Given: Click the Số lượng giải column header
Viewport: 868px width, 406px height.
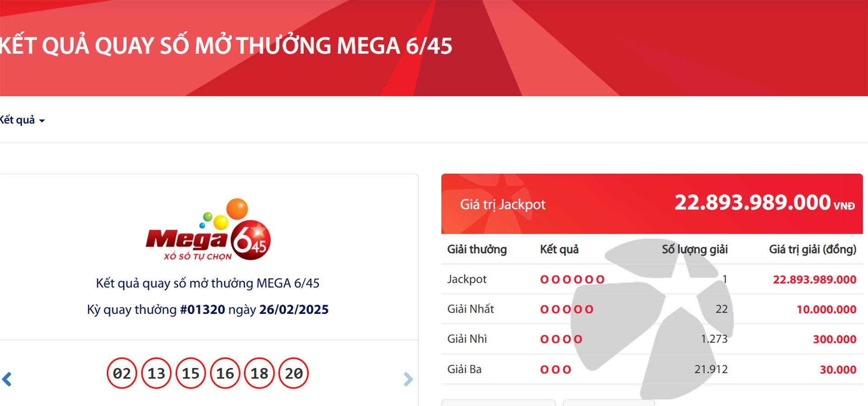Looking at the screenshot, I should 695,250.
